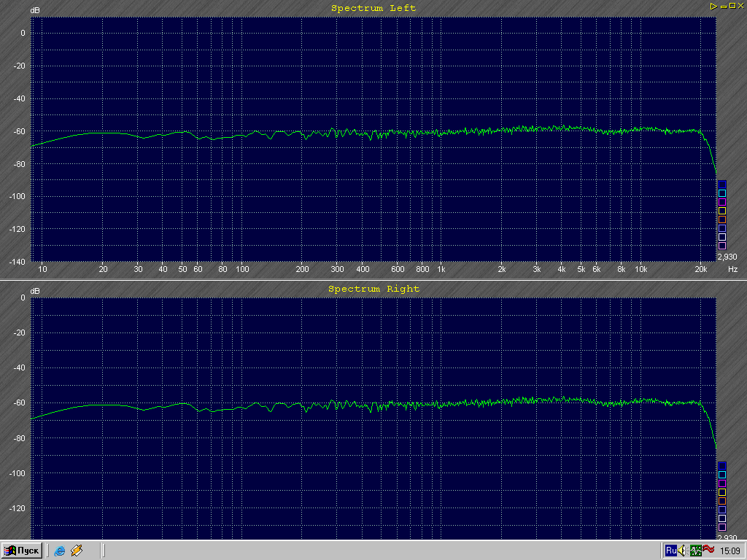Toggle the magenta trace box in Spectrum Left
747x560 pixels.
(x=722, y=202)
